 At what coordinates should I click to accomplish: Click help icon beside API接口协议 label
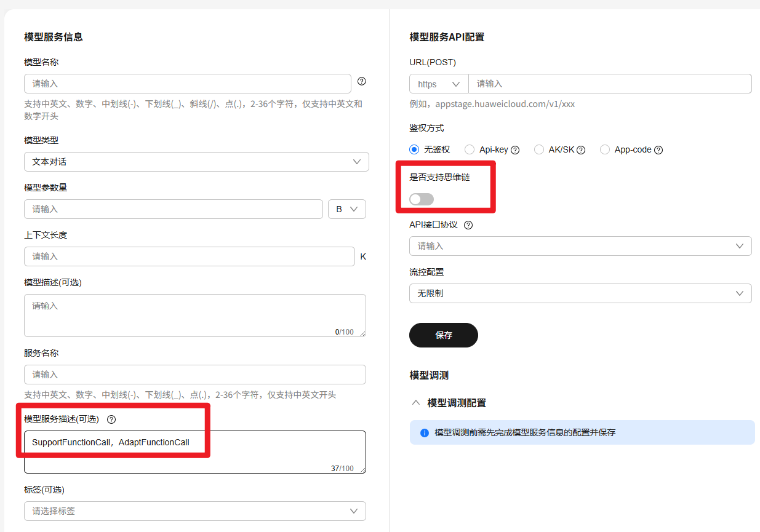[x=468, y=225]
